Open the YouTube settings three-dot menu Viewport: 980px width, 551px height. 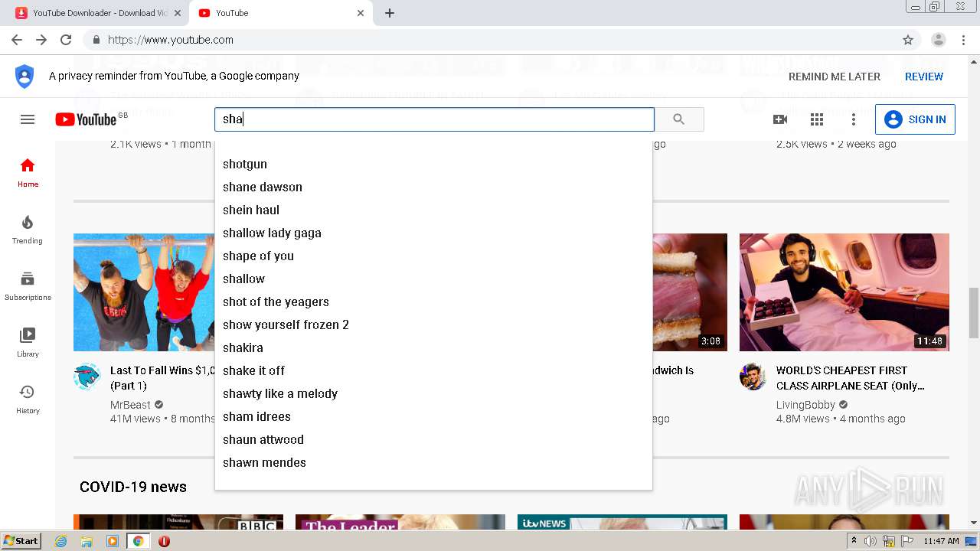click(854, 119)
